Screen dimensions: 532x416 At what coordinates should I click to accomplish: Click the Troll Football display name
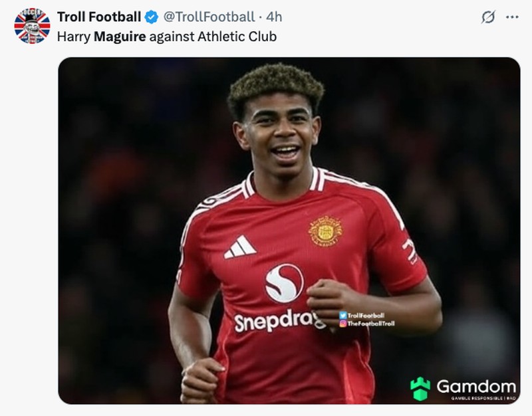click(x=99, y=17)
